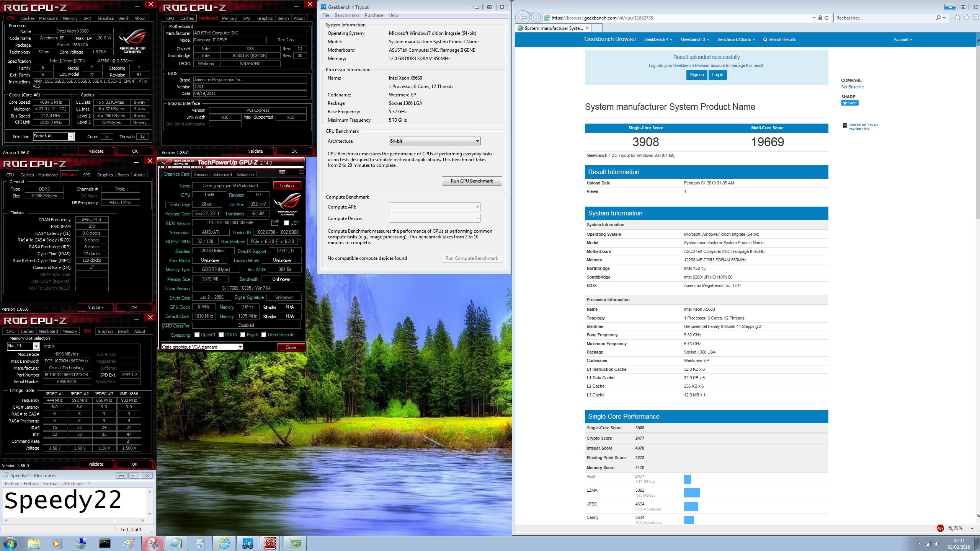Screen dimensions: 980x551
Task: Switch to Sensors tab in GPU-Z
Action: click(201, 174)
